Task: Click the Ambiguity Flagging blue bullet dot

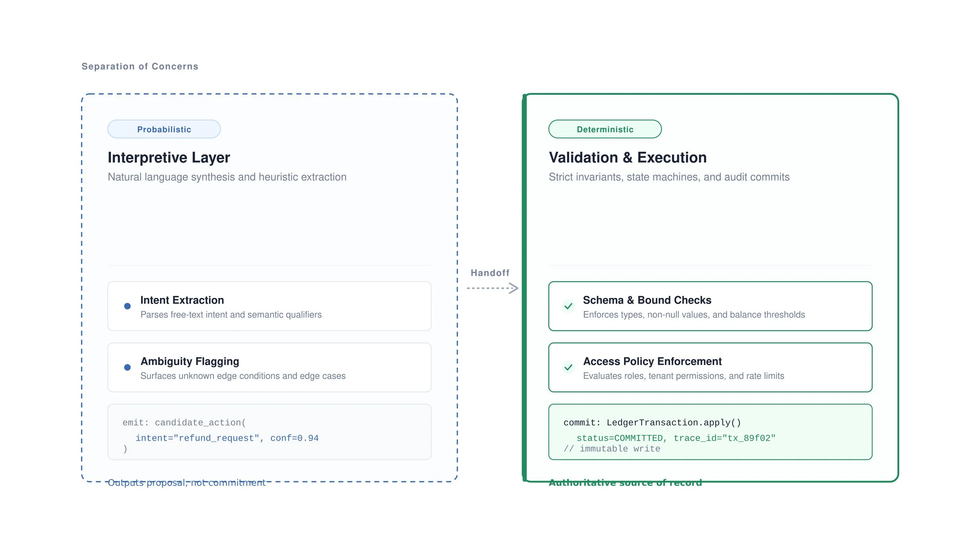Action: (x=127, y=367)
